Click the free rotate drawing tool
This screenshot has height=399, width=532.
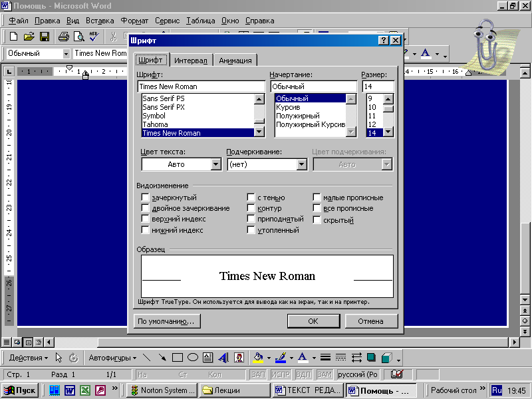[73, 358]
